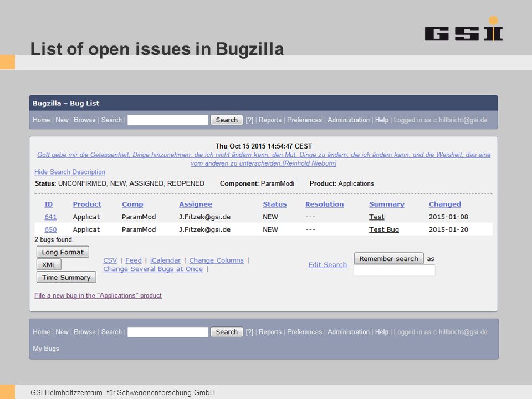Click the top Search button
Screen dimensions: 532x399
pos(227,120)
